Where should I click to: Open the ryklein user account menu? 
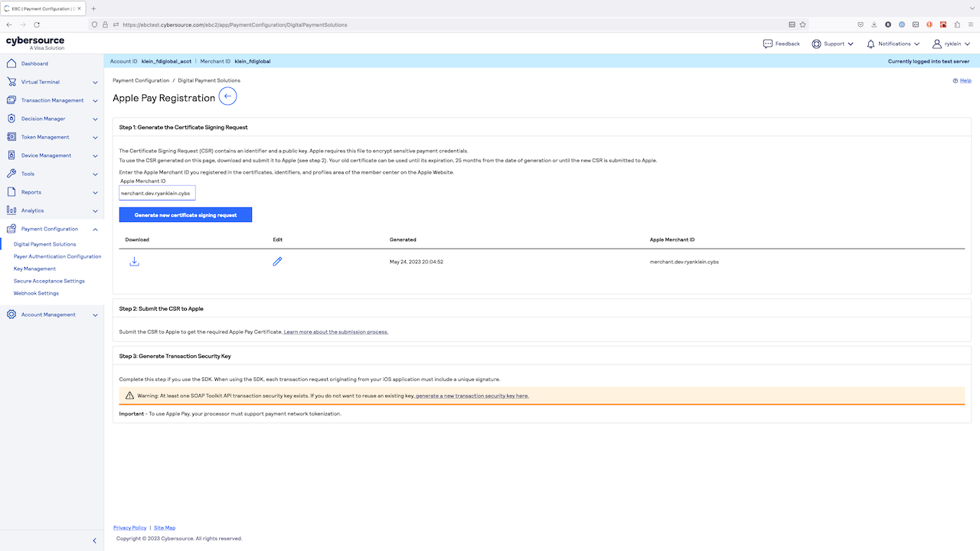(952, 44)
